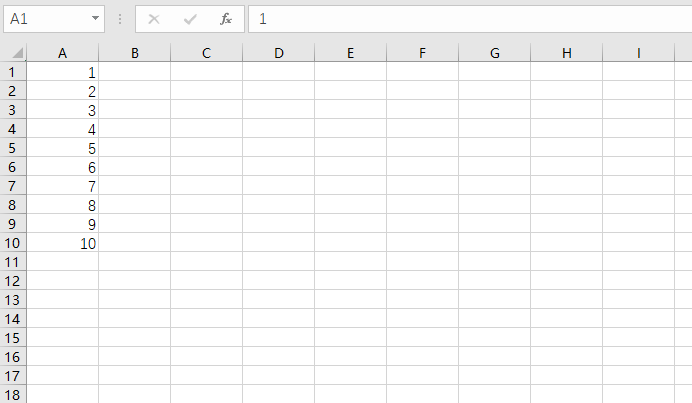692x403 pixels.
Task: Click the Enter checkmark icon in formula bar
Action: 190,19
